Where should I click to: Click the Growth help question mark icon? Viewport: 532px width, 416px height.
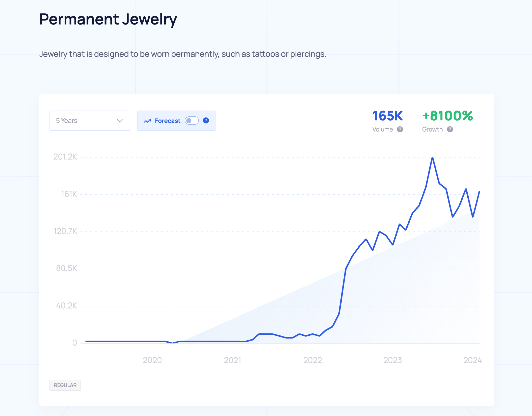[450, 129]
